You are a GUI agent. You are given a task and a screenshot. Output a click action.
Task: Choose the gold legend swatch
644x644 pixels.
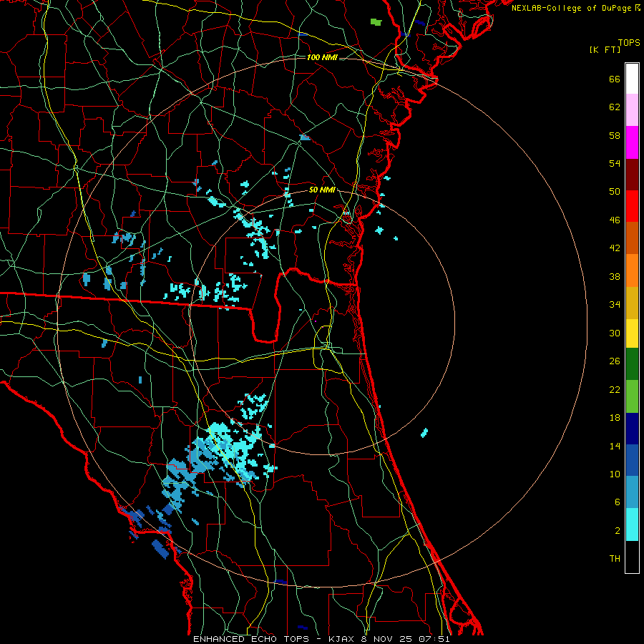pos(632,303)
